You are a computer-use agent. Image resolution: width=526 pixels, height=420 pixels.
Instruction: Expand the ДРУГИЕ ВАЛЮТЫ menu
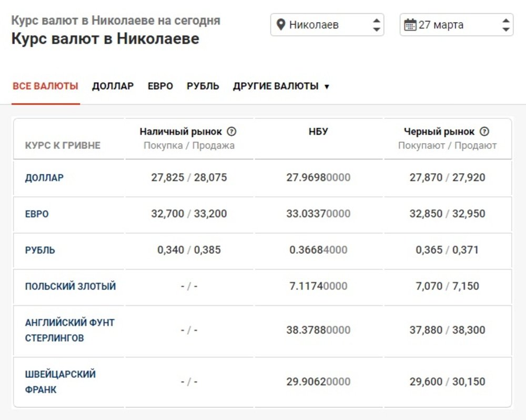click(281, 86)
